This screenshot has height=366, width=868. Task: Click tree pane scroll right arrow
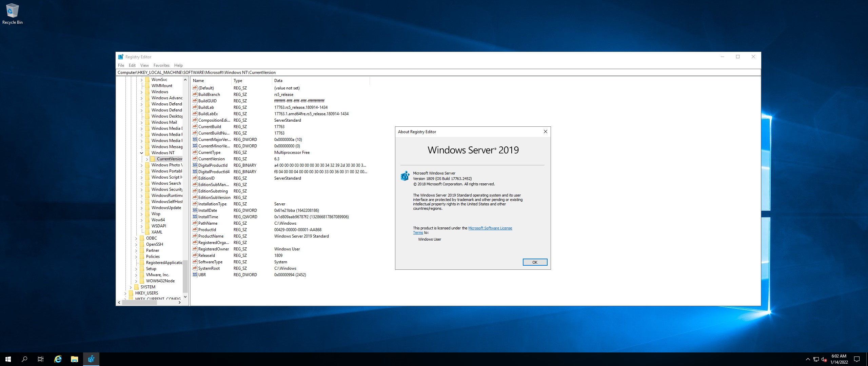point(180,302)
